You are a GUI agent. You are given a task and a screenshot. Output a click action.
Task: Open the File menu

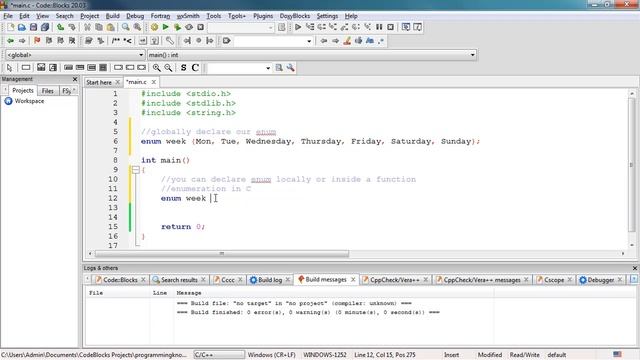tap(8, 16)
